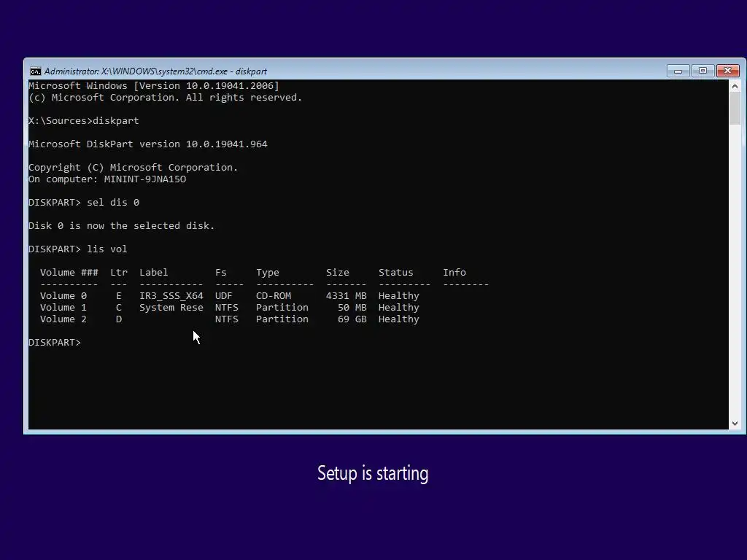Click drive letter 'E' for Volume 0

point(119,296)
